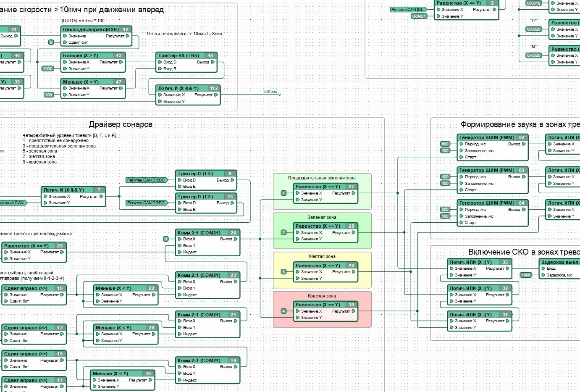Image resolution: width=580 pixels, height=392 pixels.
Task: Select constant 1000 feeding Больше block 43
Action: [x=47, y=68]
